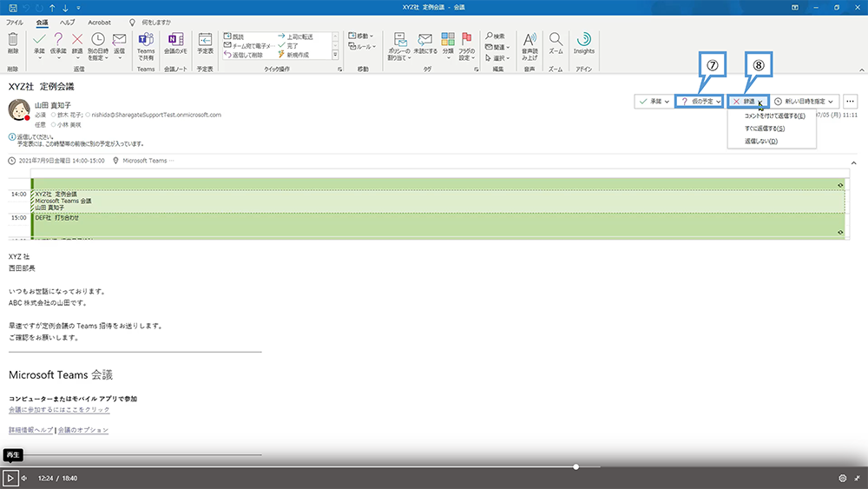Click the 分類 colored squares icon
This screenshot has width=868, height=489.
tap(448, 39)
